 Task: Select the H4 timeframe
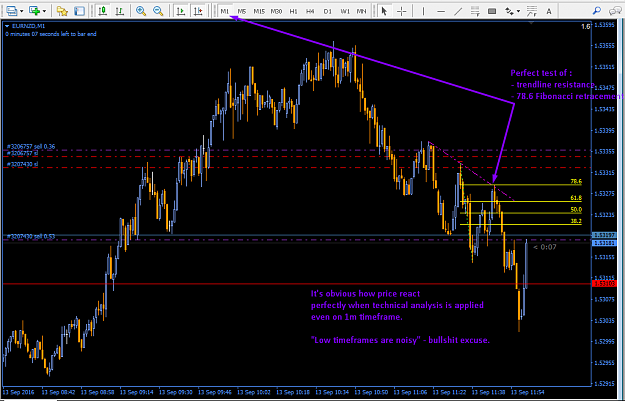pos(310,11)
